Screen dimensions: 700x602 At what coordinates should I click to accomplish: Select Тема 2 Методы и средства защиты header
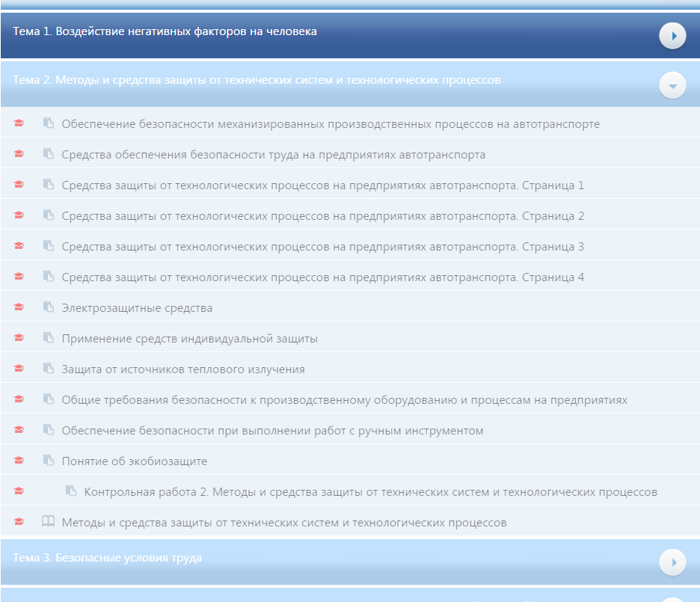[x=350, y=85]
